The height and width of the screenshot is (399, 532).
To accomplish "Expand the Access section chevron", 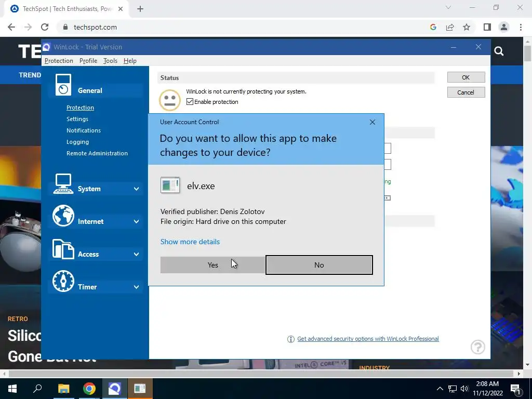I will [x=136, y=255].
